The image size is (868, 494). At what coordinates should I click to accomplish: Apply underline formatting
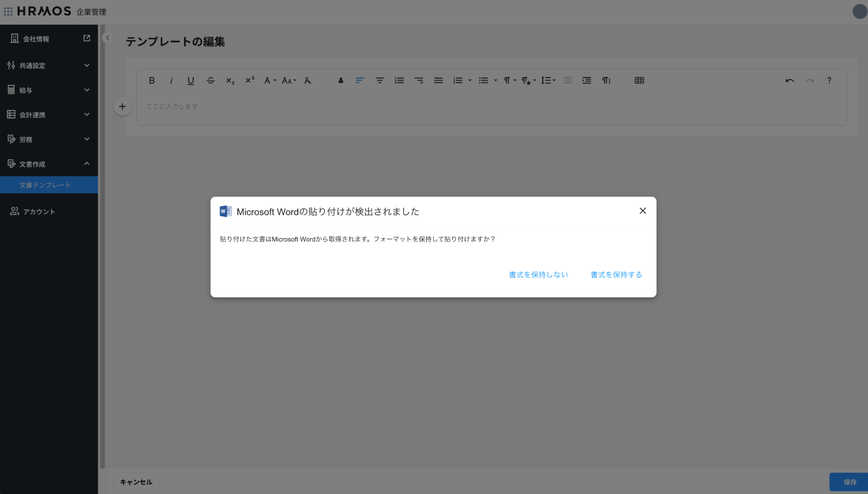tap(191, 81)
